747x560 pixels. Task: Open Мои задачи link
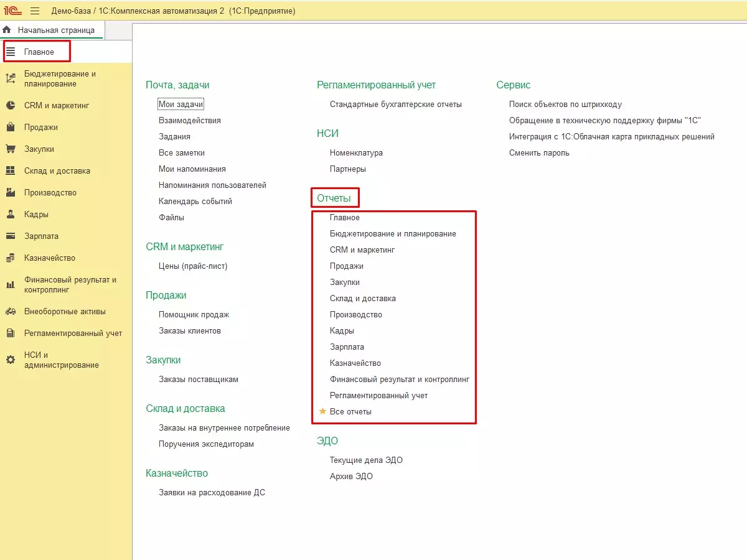click(181, 105)
